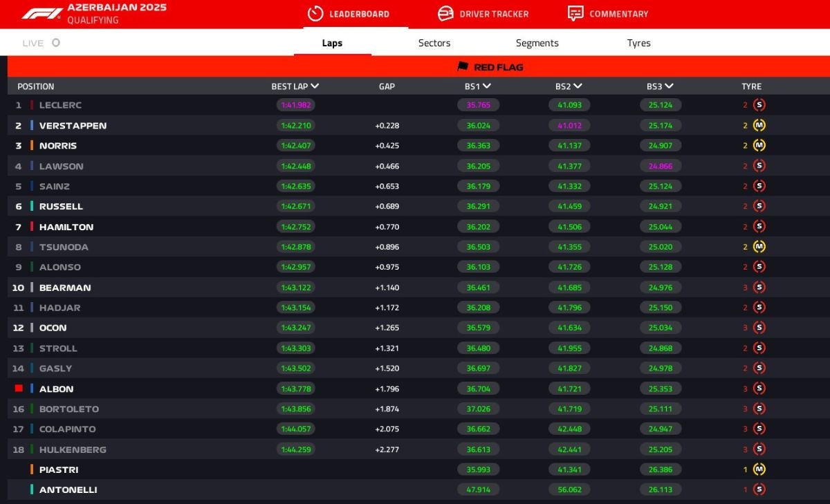
Task: Click the F1 logo in header
Action: tap(41, 14)
